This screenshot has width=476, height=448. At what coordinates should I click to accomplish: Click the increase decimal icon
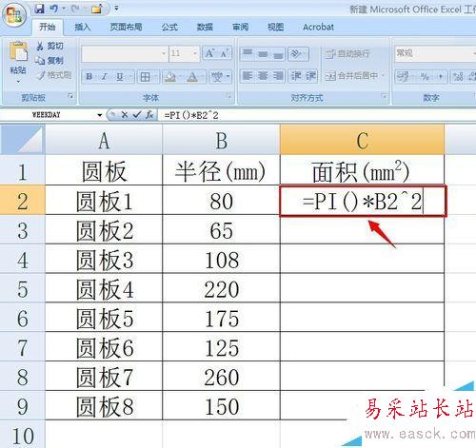tap(458, 76)
